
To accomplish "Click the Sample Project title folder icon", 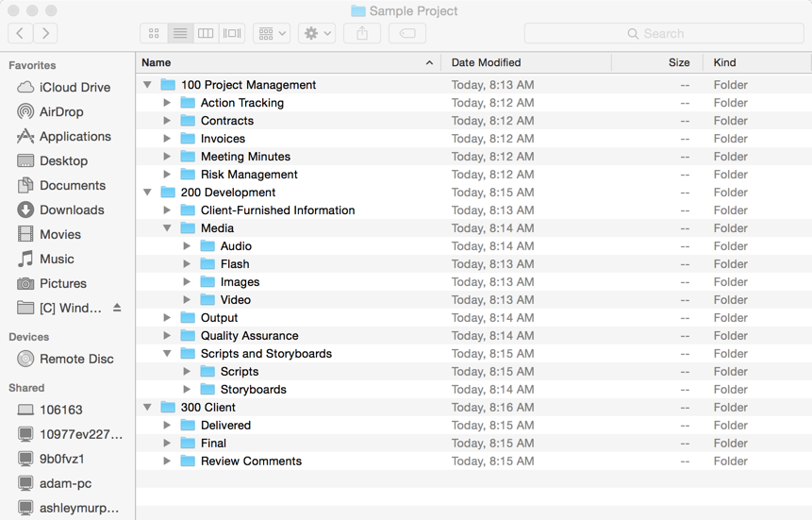I will pyautogui.click(x=358, y=11).
